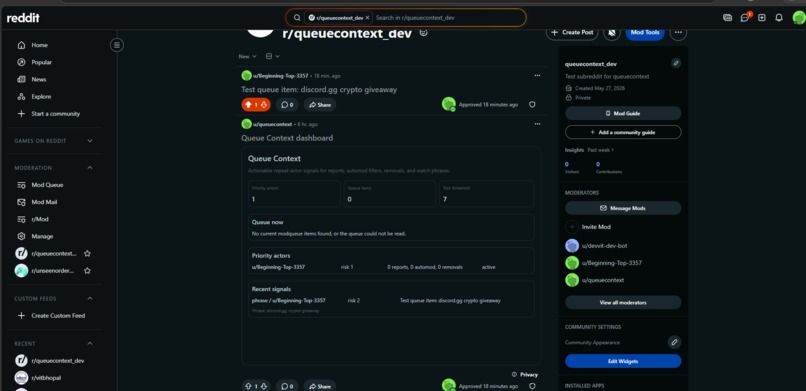This screenshot has width=806, height=391.
Task: Click the create post plus icon in header
Action: 762,17
